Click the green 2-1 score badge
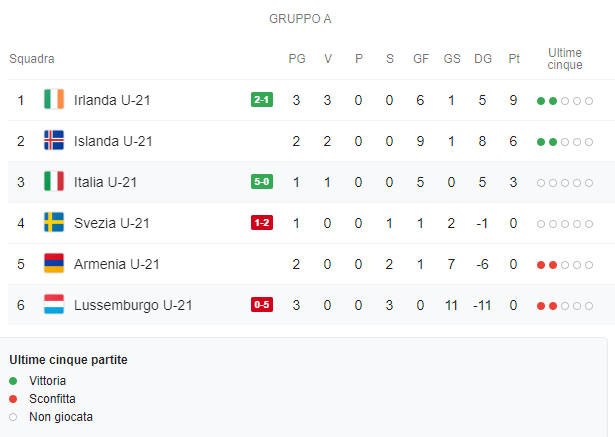Screen dimensions: 615x437 pyautogui.click(x=262, y=100)
